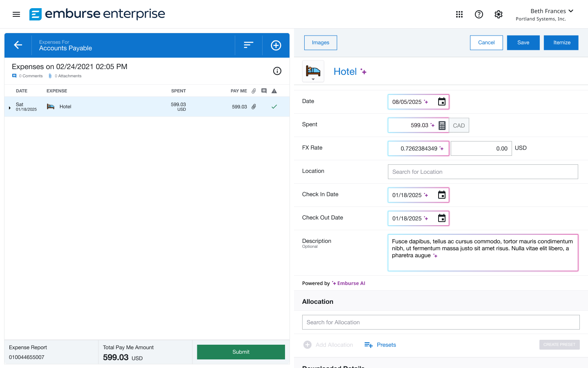The image size is (588, 368).
Task: Open the Help icon in the top bar
Action: pos(479,14)
